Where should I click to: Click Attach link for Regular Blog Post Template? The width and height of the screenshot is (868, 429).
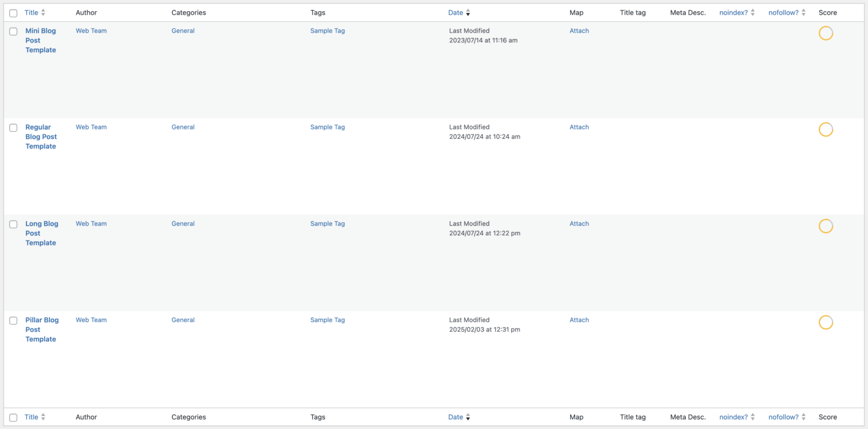pyautogui.click(x=579, y=127)
